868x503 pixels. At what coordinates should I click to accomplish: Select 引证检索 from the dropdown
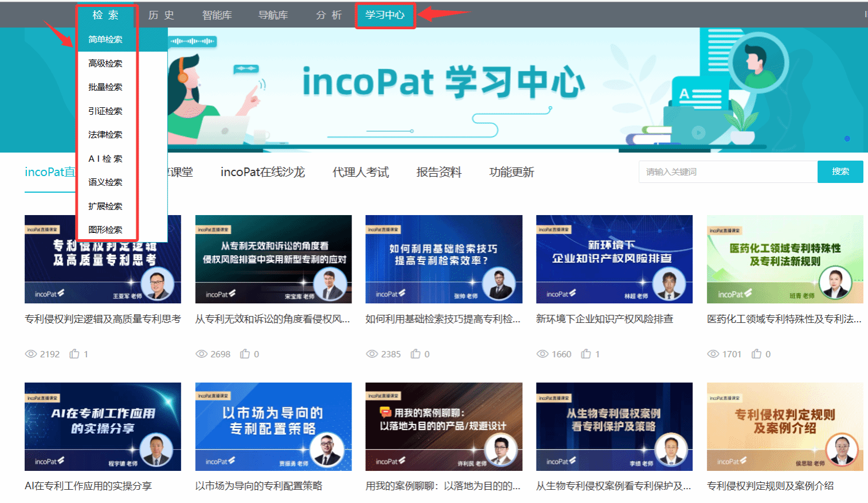pyautogui.click(x=105, y=111)
